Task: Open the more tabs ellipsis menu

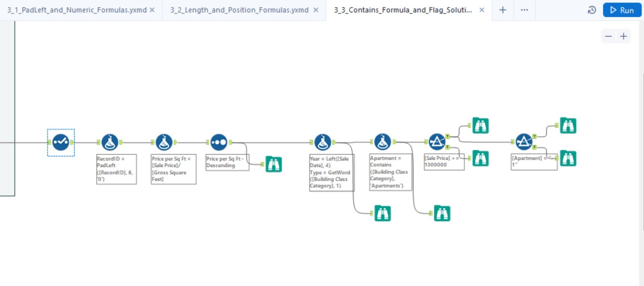Action: (x=524, y=10)
